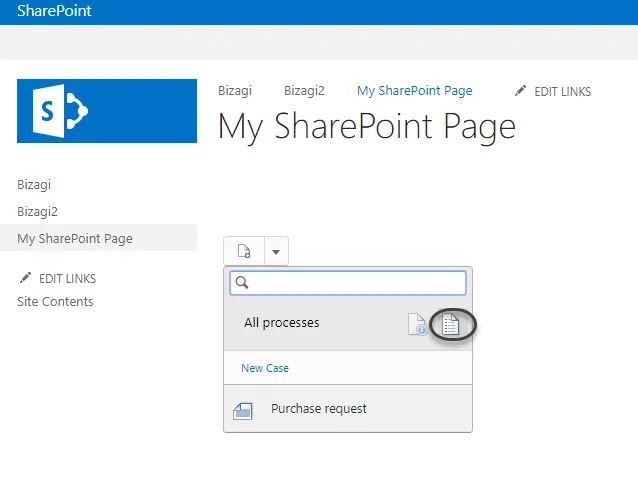Open Bizagi2 in left sidebar
The height and width of the screenshot is (490, 638).
[x=37, y=212]
